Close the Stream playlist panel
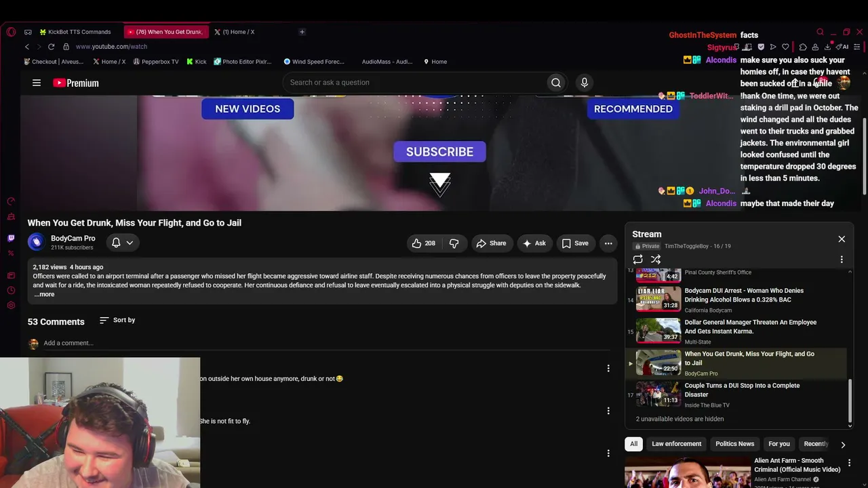Image resolution: width=868 pixels, height=488 pixels. (x=842, y=239)
